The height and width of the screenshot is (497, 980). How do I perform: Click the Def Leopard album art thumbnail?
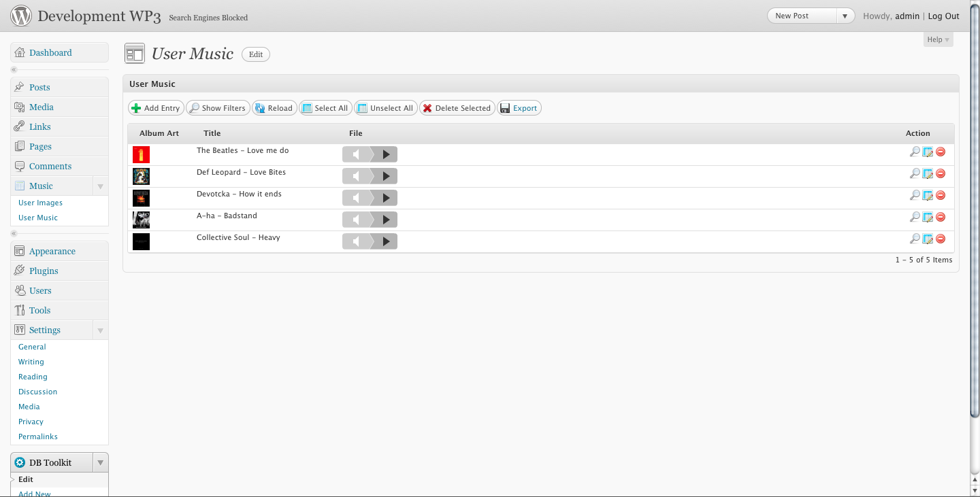141,176
